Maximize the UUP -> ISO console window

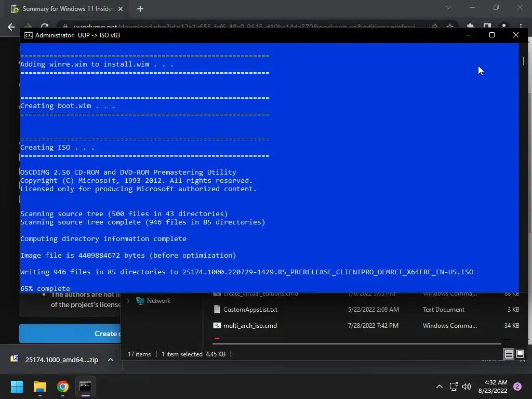click(492, 35)
